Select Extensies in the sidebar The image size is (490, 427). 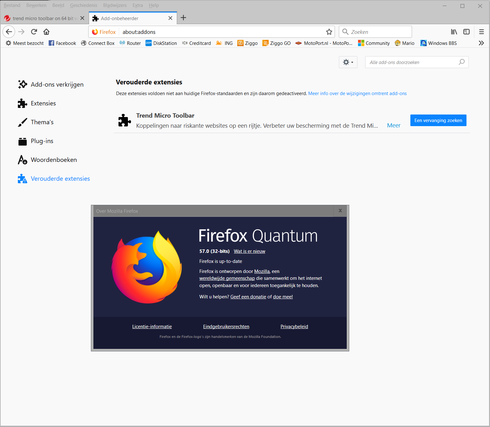point(37,103)
